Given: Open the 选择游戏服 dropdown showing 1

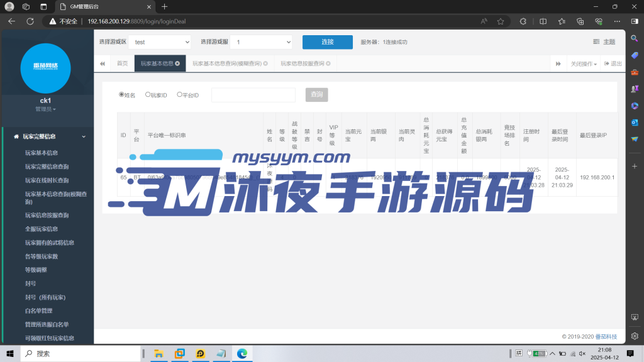Looking at the screenshot, I should 262,41.
